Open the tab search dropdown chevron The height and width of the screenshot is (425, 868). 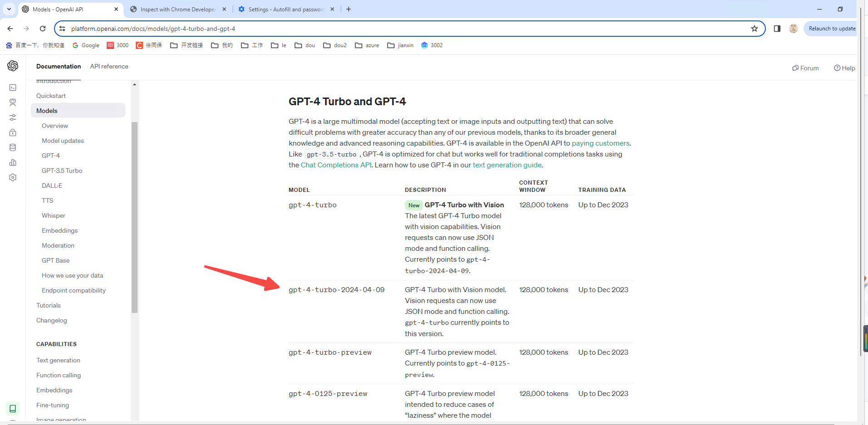pyautogui.click(x=9, y=9)
